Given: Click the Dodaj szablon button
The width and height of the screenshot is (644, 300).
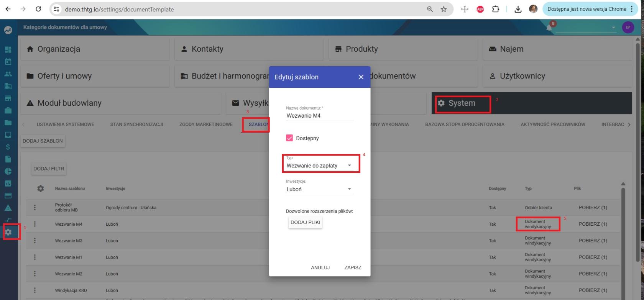Looking at the screenshot, I should [43, 141].
